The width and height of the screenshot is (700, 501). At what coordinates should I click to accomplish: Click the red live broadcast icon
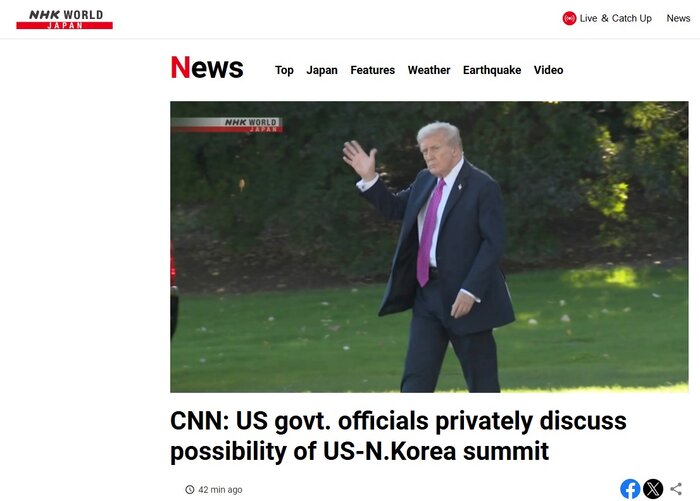[x=569, y=18]
